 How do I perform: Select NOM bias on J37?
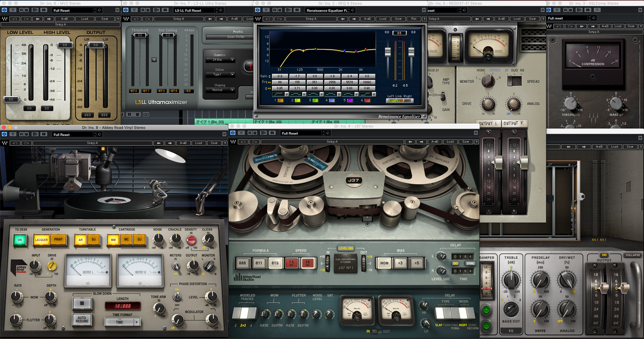point(384,263)
